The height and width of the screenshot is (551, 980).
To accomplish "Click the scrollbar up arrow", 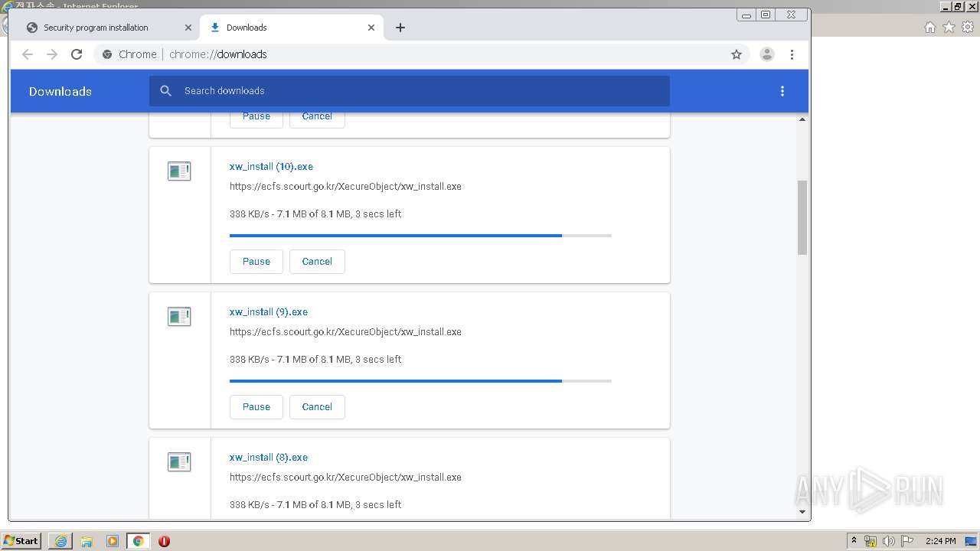I will pyautogui.click(x=802, y=119).
